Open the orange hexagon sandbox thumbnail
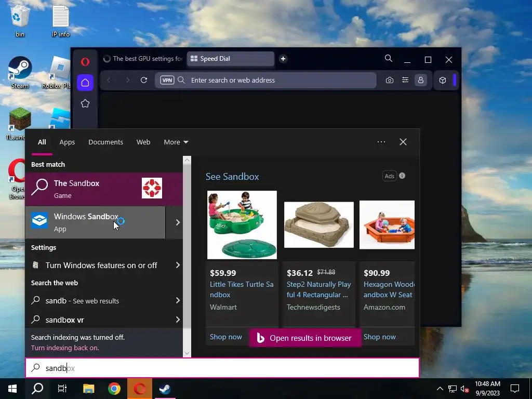The image size is (532, 399). (387, 224)
